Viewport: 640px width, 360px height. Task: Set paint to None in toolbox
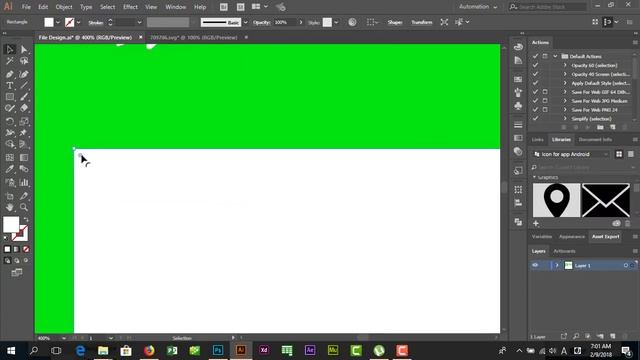(26, 249)
